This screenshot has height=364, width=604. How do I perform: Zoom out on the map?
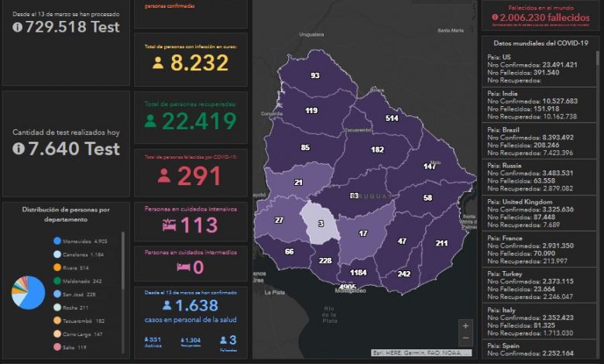click(x=465, y=338)
